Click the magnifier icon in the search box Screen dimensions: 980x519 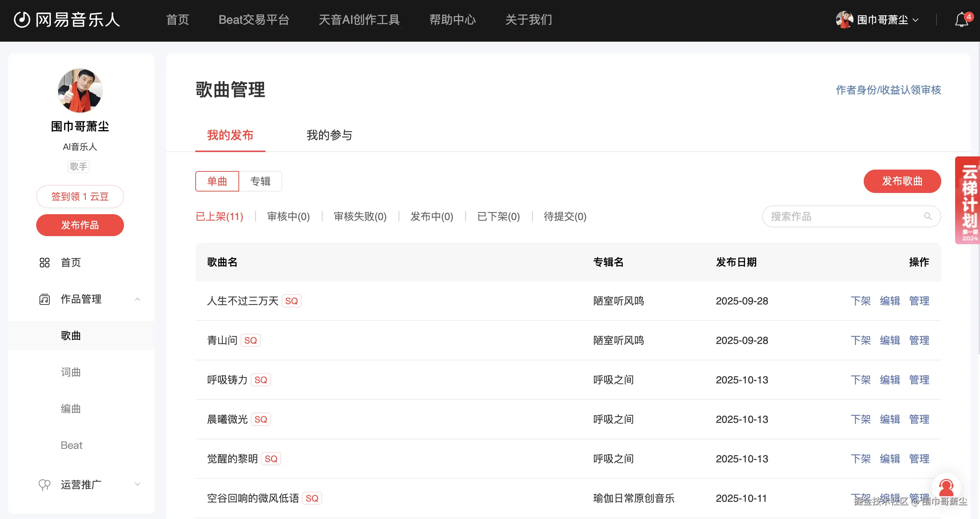pos(927,216)
